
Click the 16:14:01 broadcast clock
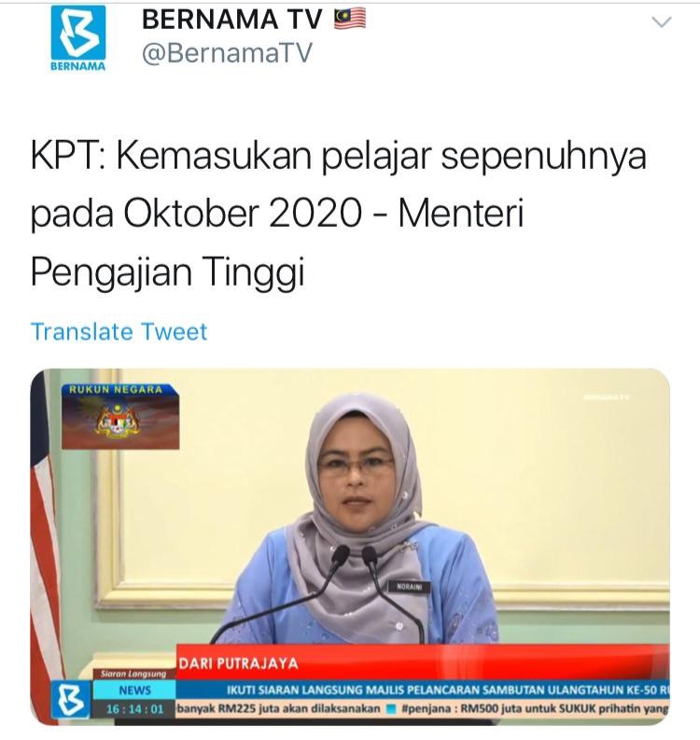tap(134, 709)
